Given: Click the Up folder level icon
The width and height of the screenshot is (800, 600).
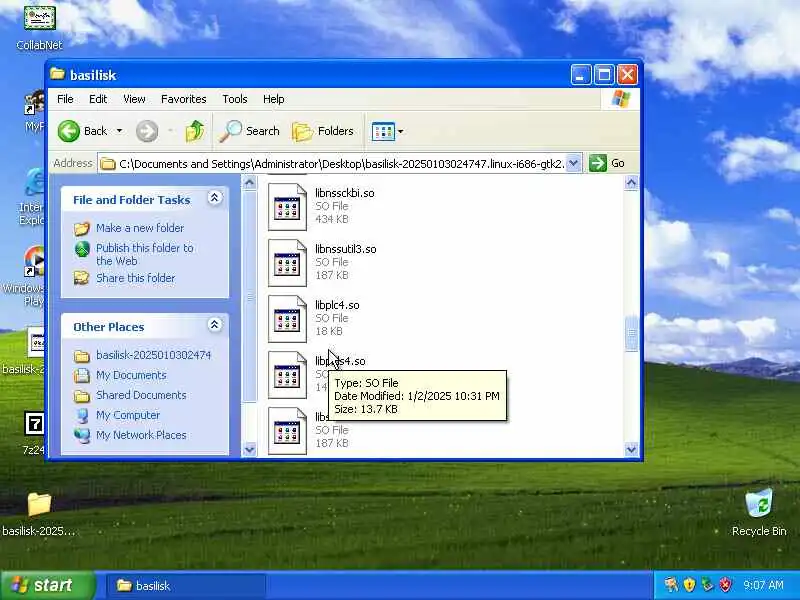Looking at the screenshot, I should (x=194, y=131).
